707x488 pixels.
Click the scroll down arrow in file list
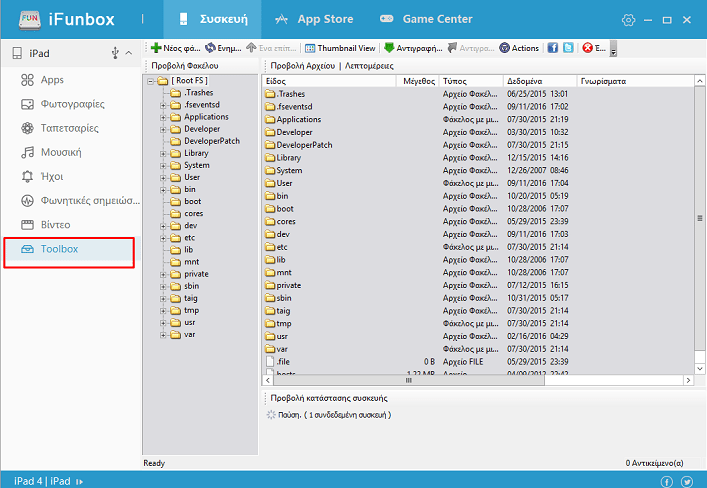pyautogui.click(x=700, y=369)
